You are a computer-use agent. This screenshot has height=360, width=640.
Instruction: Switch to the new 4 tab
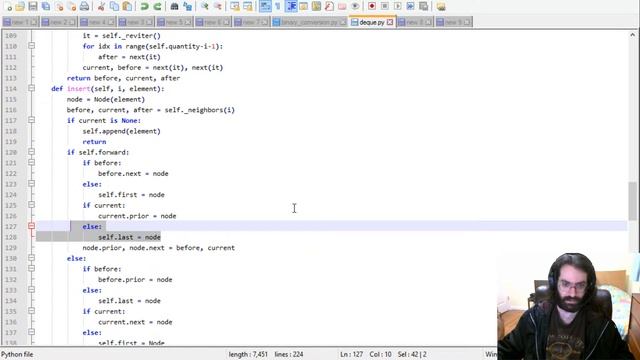[x=97, y=22]
